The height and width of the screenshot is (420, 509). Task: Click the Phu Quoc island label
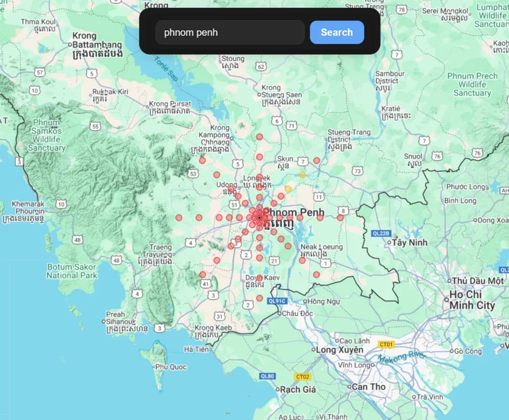click(x=171, y=367)
